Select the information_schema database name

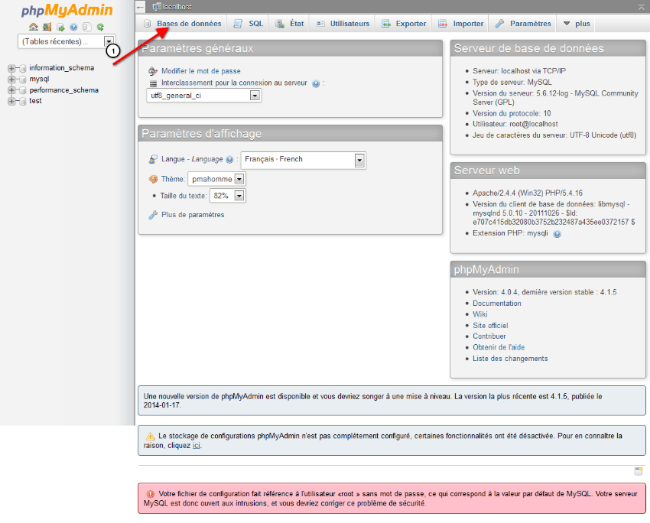(62, 68)
